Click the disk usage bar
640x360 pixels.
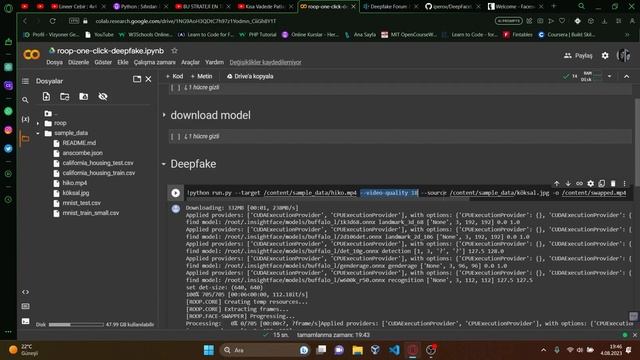[76, 324]
